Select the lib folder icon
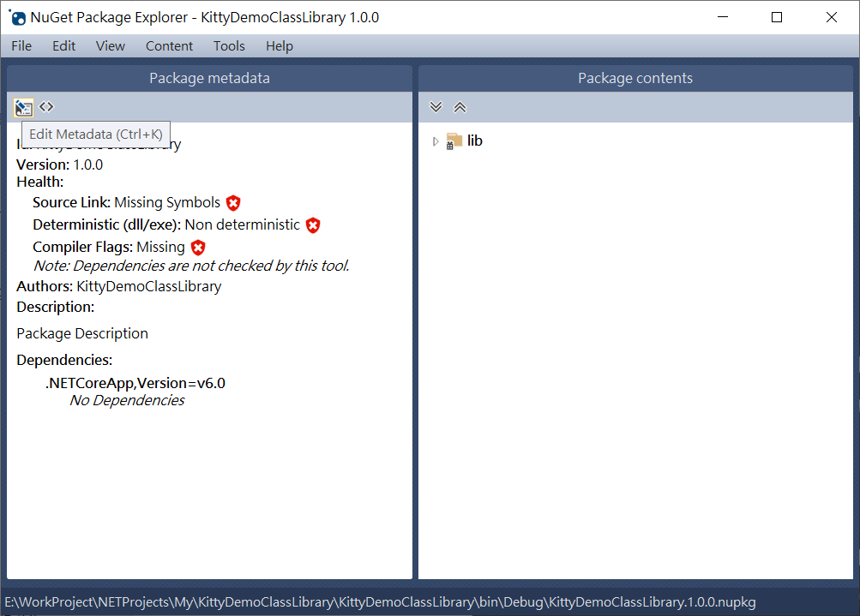Image resolution: width=860 pixels, height=616 pixels. point(454,141)
